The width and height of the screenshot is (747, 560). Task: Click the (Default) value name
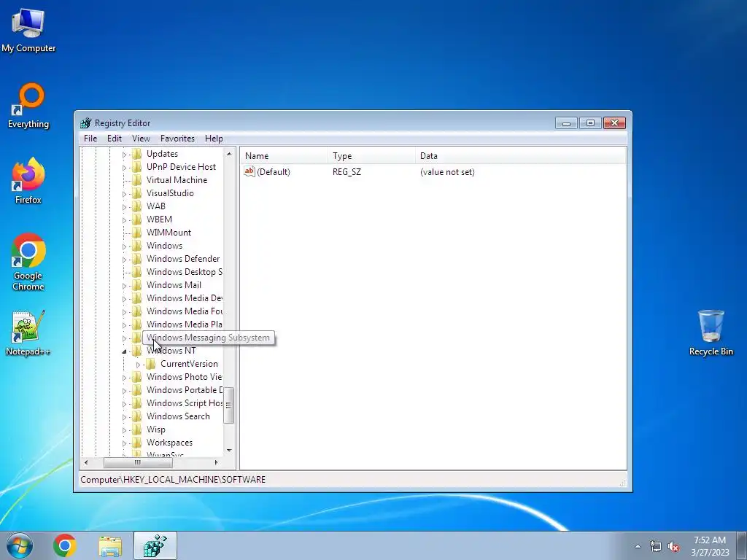(274, 172)
